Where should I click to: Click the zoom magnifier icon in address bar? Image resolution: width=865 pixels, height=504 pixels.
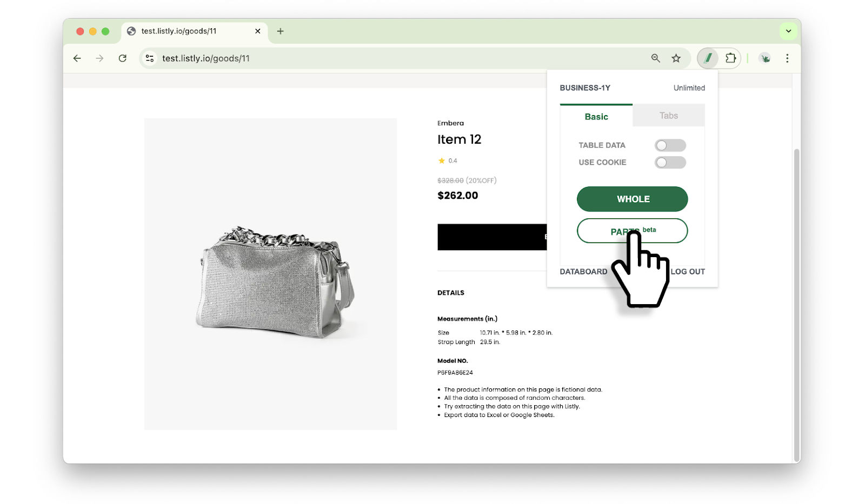click(x=655, y=58)
